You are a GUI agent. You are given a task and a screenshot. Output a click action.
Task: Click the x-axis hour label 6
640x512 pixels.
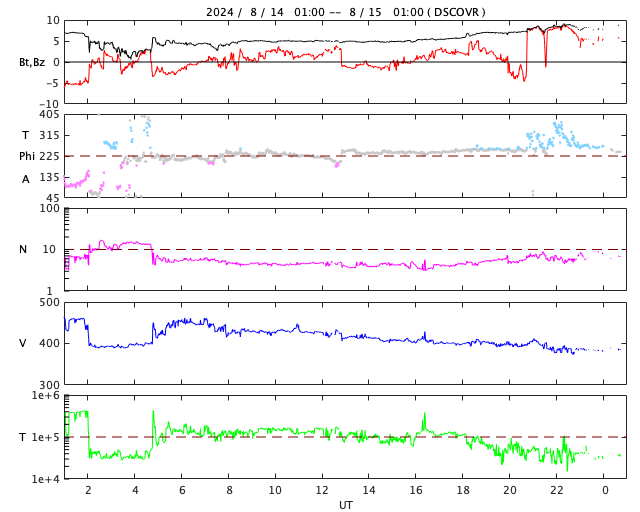click(x=182, y=490)
